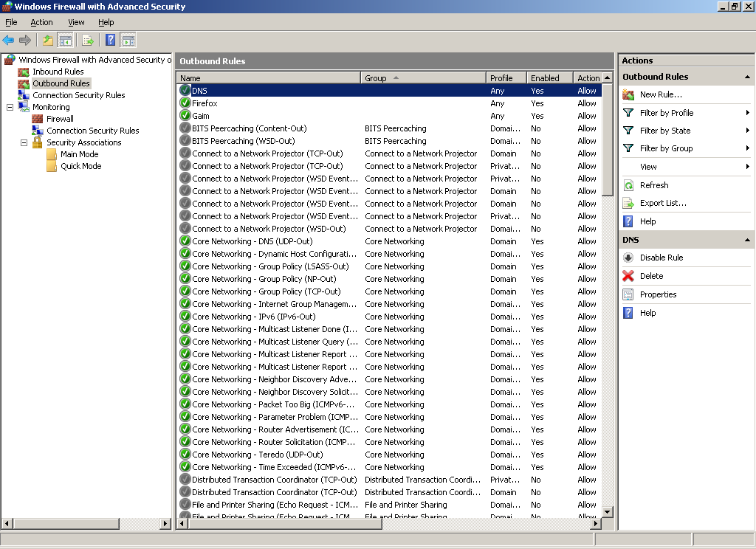The width and height of the screenshot is (756, 549).
Task: Click the Properties icon in the DNS section
Action: pyautogui.click(x=628, y=294)
